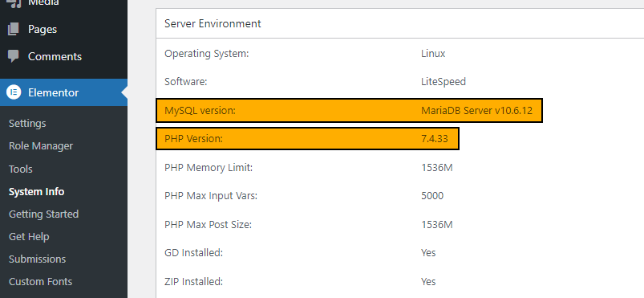Click the Server Environment heading

213,23
